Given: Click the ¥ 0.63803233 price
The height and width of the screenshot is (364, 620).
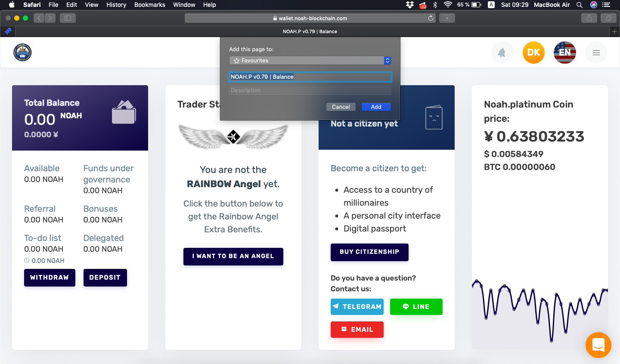Looking at the screenshot, I should point(534,136).
